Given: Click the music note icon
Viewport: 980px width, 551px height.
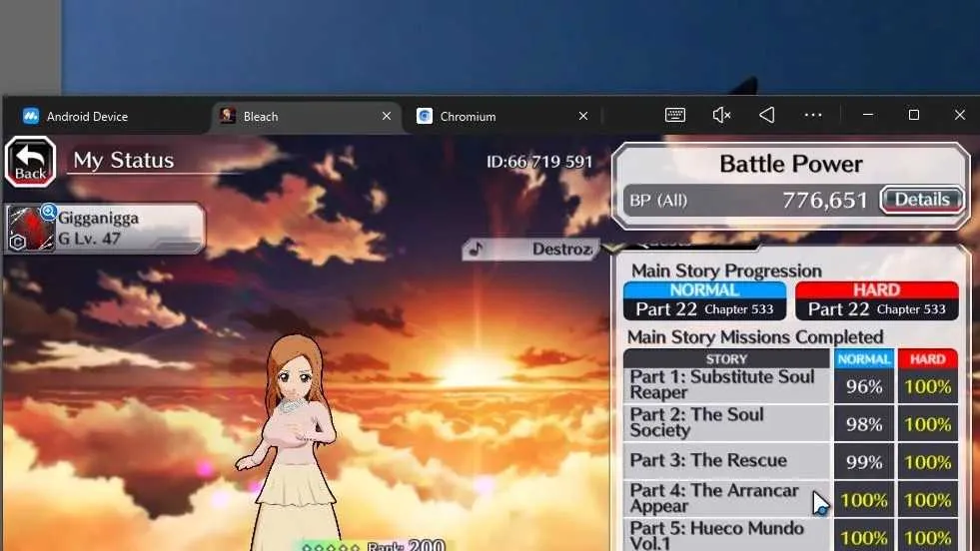Looking at the screenshot, I should pos(477,249).
